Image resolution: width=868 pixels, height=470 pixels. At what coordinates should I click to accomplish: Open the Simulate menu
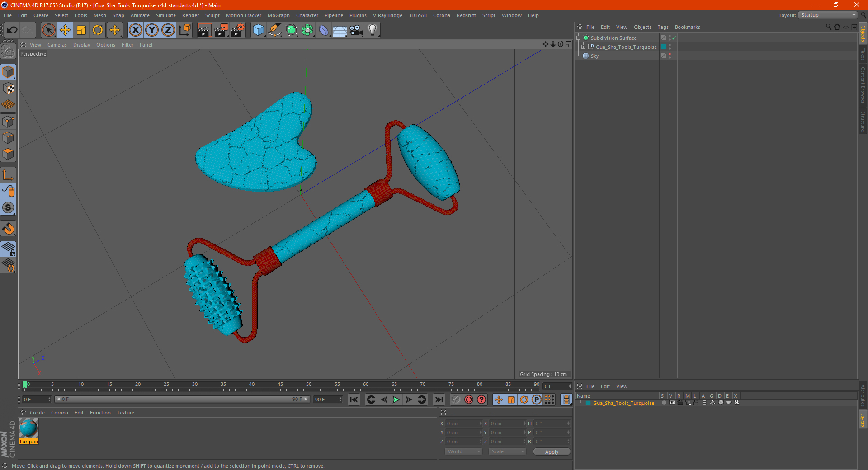166,15
